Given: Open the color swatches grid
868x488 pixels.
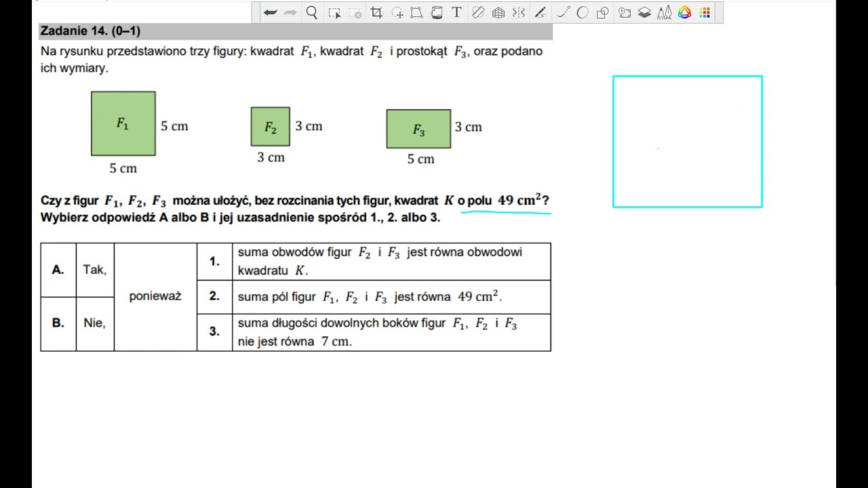Looking at the screenshot, I should (x=705, y=12).
